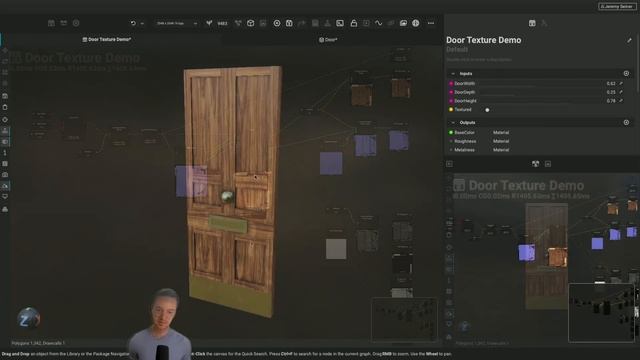Image resolution: width=640 pixels, height=360 pixels.
Task: Click the save disk icon in the toolbar
Action: click(x=289, y=23)
